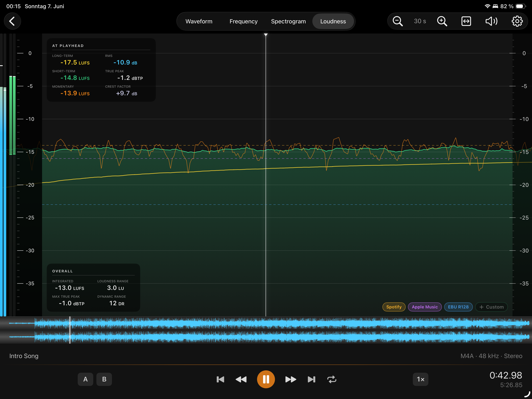Image resolution: width=532 pixels, height=399 pixels.
Task: Tap the fast forward button
Action: [x=291, y=379]
